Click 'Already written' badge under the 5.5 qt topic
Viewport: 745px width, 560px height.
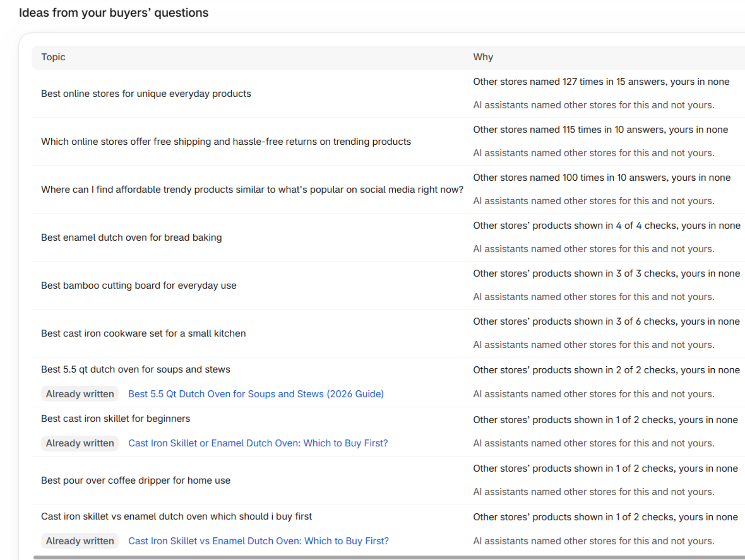80,394
